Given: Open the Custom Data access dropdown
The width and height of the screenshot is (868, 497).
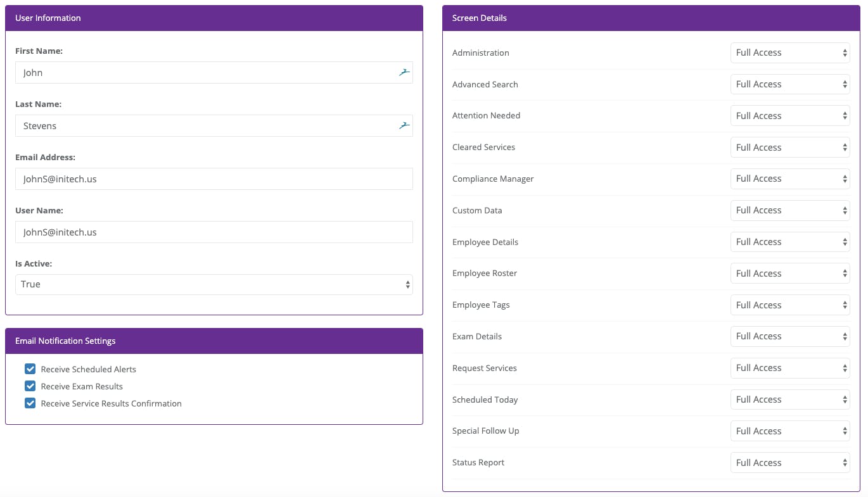Looking at the screenshot, I should coord(789,211).
